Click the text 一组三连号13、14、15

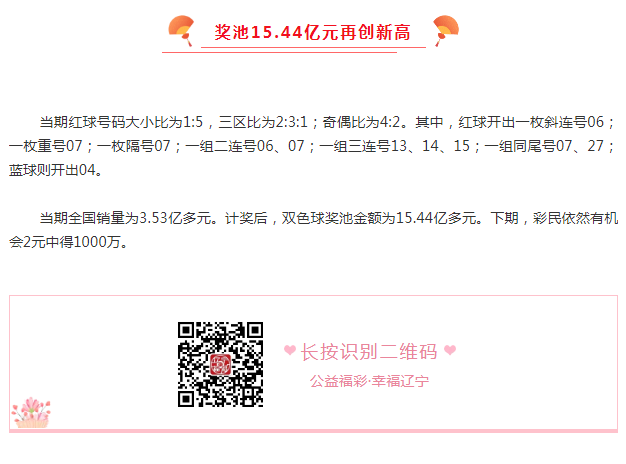[394, 146]
